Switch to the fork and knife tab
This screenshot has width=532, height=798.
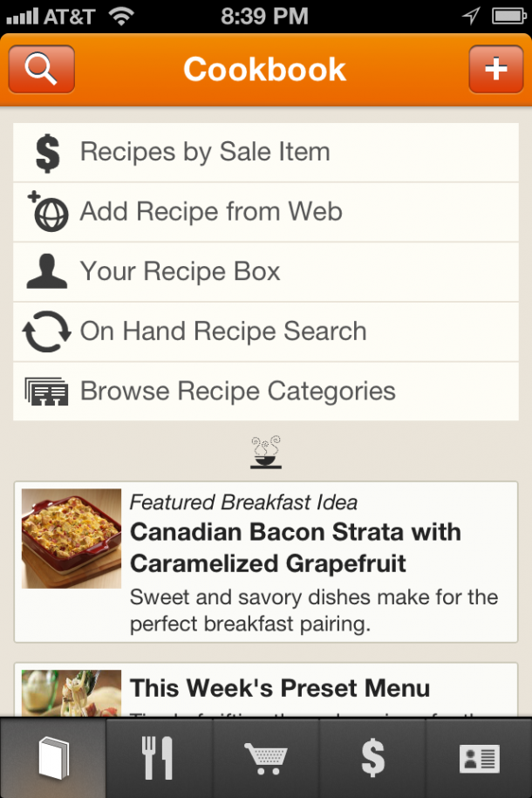click(x=160, y=758)
